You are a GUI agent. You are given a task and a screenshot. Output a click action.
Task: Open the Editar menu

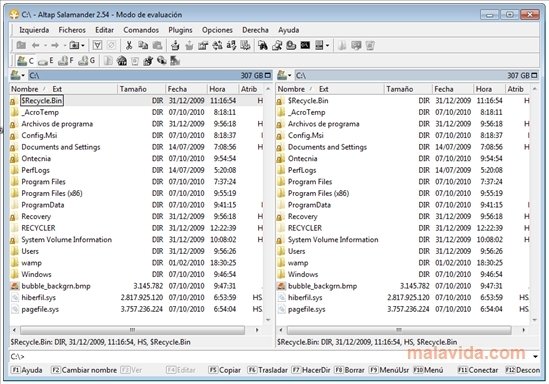[x=104, y=30]
